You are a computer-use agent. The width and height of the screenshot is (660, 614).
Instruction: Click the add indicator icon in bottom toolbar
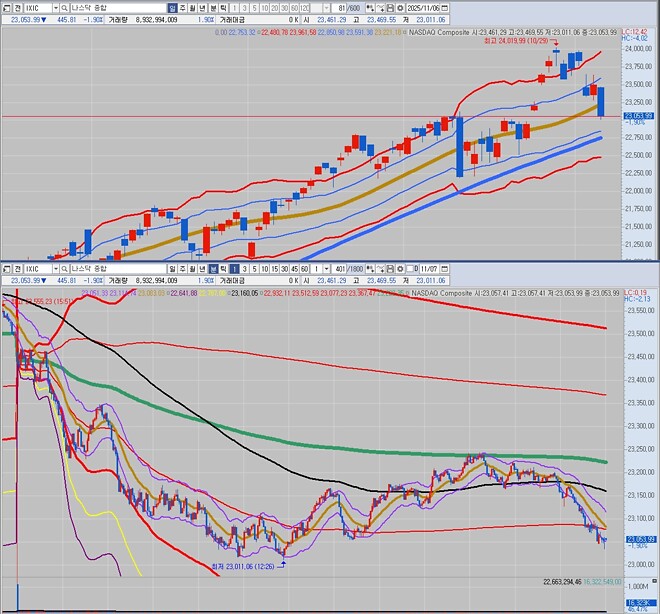[x=380, y=269]
